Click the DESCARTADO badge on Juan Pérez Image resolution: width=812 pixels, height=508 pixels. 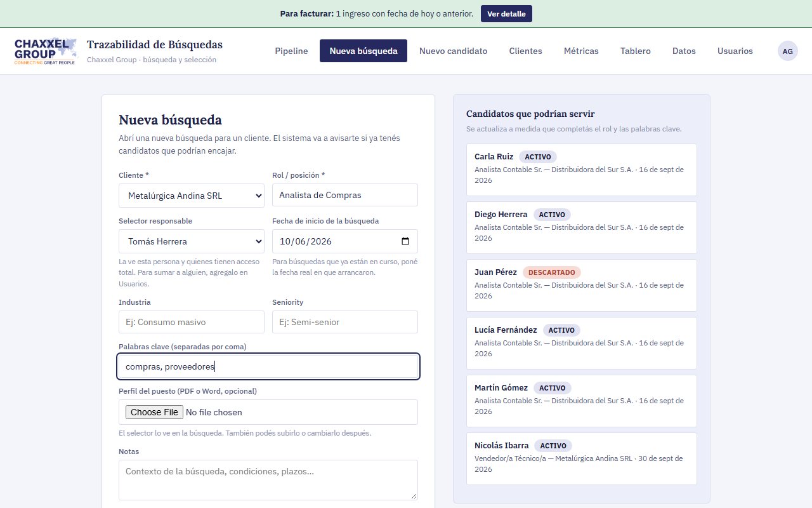coord(551,272)
